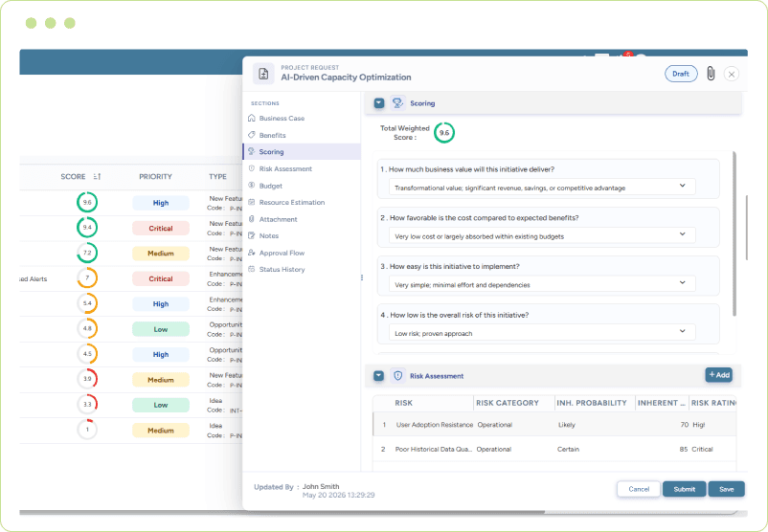Open the ease of implementation dropdown

(542, 284)
